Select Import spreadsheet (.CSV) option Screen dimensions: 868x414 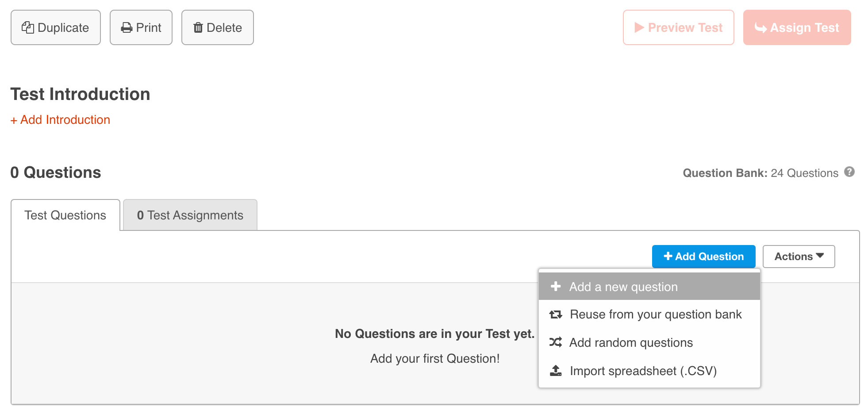click(643, 371)
